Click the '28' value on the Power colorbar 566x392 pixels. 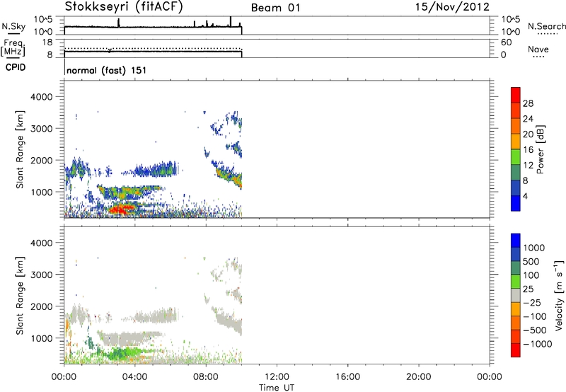[x=528, y=103]
